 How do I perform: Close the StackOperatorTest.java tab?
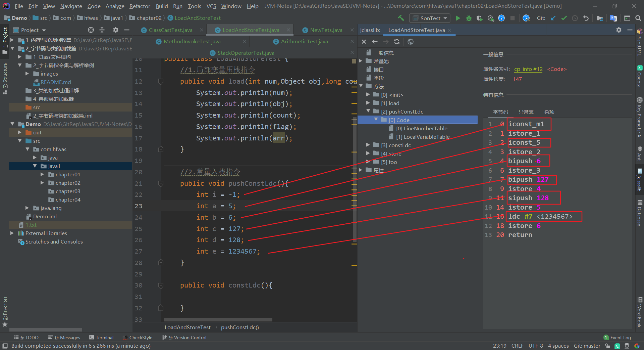click(352, 53)
